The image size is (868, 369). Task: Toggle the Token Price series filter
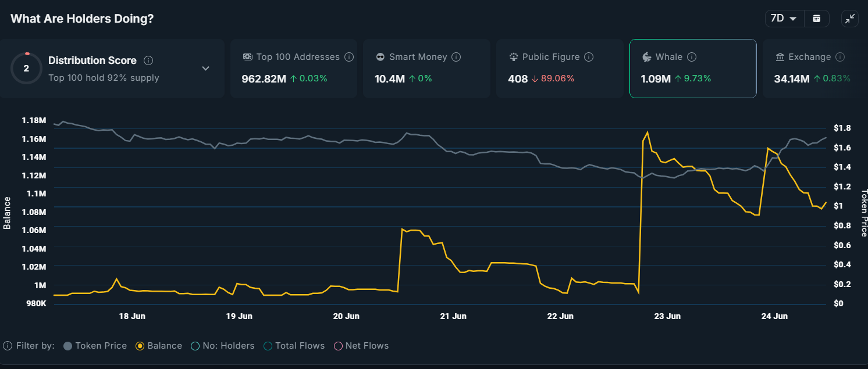coord(95,346)
